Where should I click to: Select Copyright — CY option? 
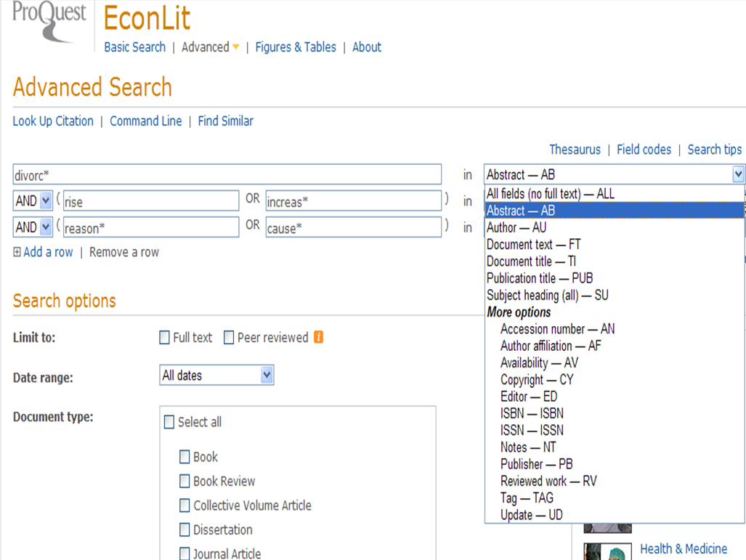coord(614,380)
